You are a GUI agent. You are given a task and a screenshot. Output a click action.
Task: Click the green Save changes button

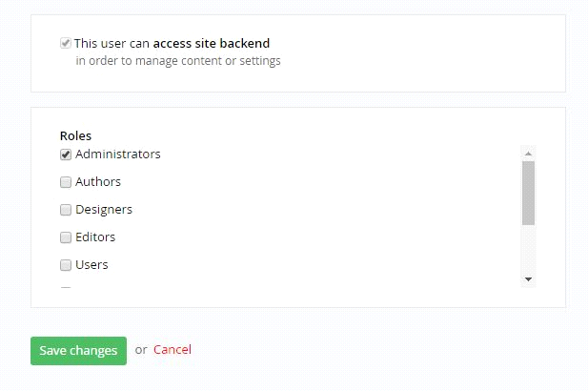coord(78,351)
